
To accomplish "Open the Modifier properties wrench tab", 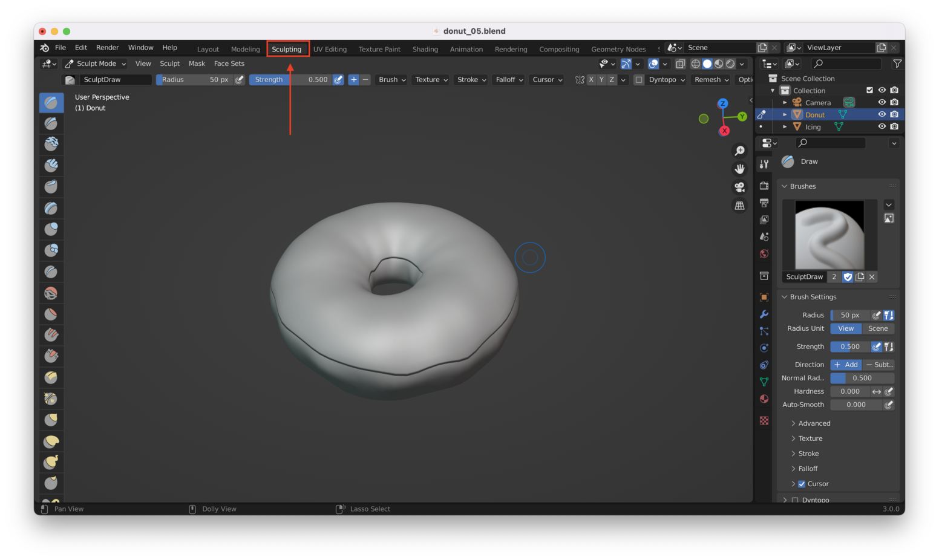I will pyautogui.click(x=764, y=314).
